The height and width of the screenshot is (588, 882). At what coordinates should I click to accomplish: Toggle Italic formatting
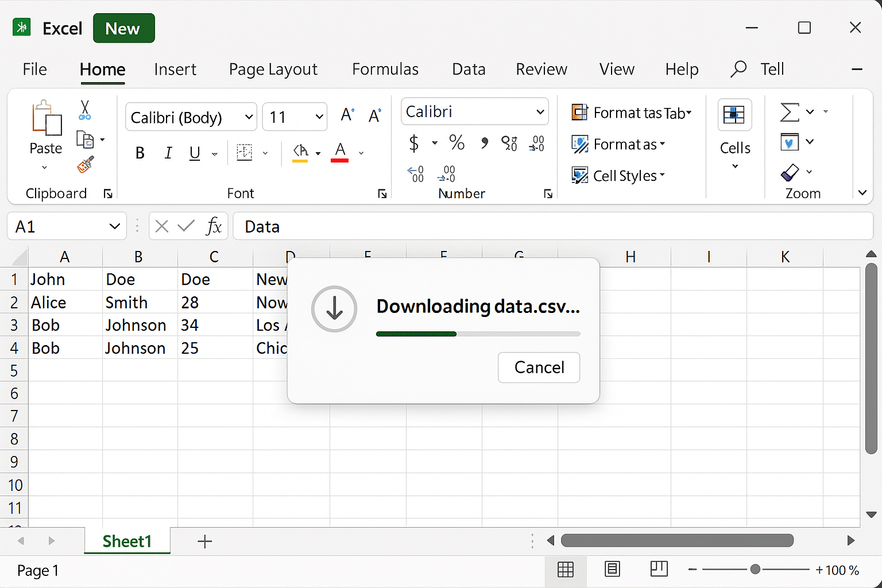click(168, 153)
